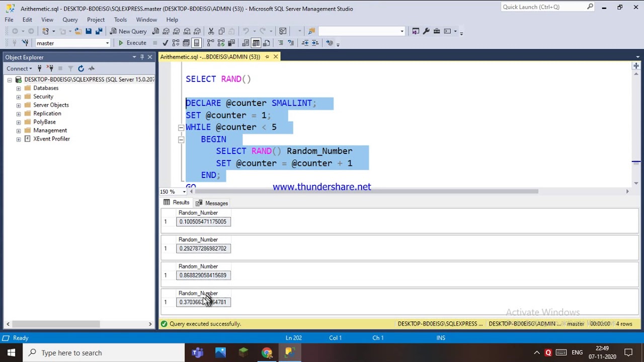Click Comment out selected lines icon
Image resolution: width=644 pixels, height=362 pixels.
click(x=280, y=43)
